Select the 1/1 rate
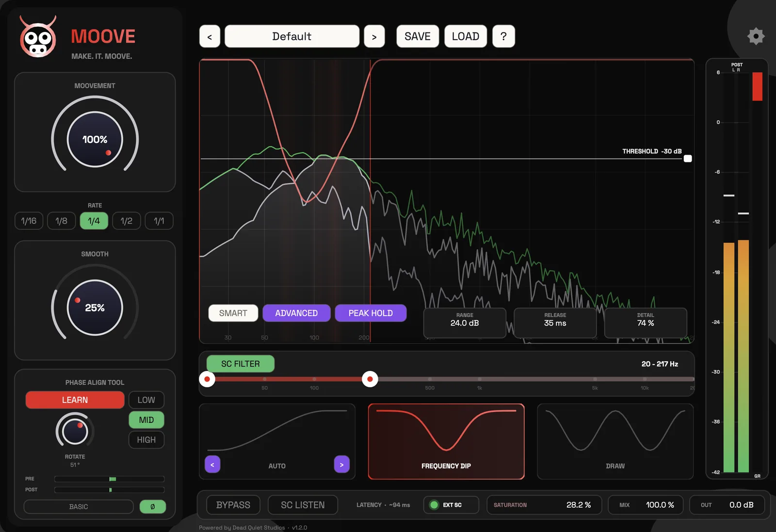The width and height of the screenshot is (776, 532). (159, 221)
